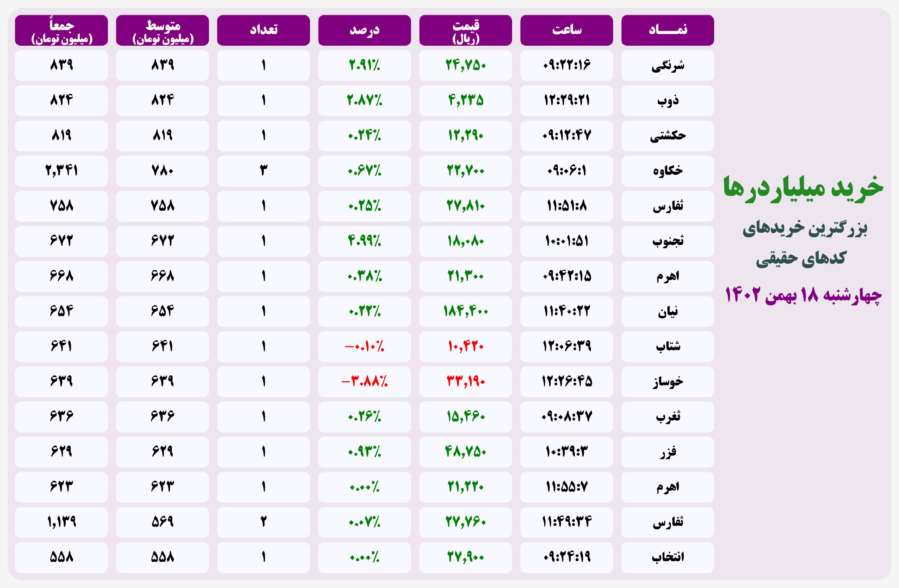
Task: Click the درصد column header
Action: pos(364,30)
